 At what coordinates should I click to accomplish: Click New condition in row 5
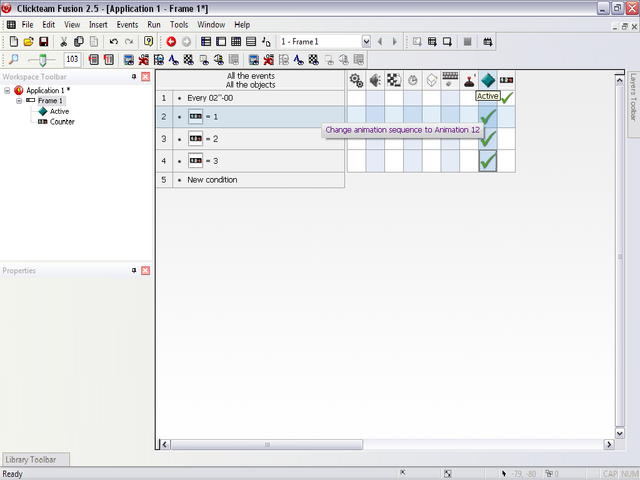point(212,180)
